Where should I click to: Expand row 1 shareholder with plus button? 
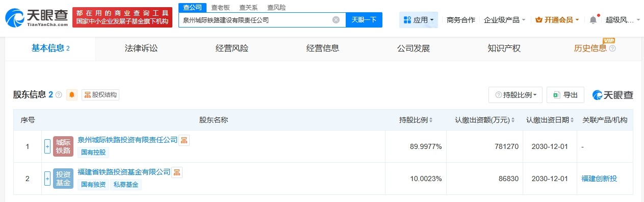pos(47,146)
